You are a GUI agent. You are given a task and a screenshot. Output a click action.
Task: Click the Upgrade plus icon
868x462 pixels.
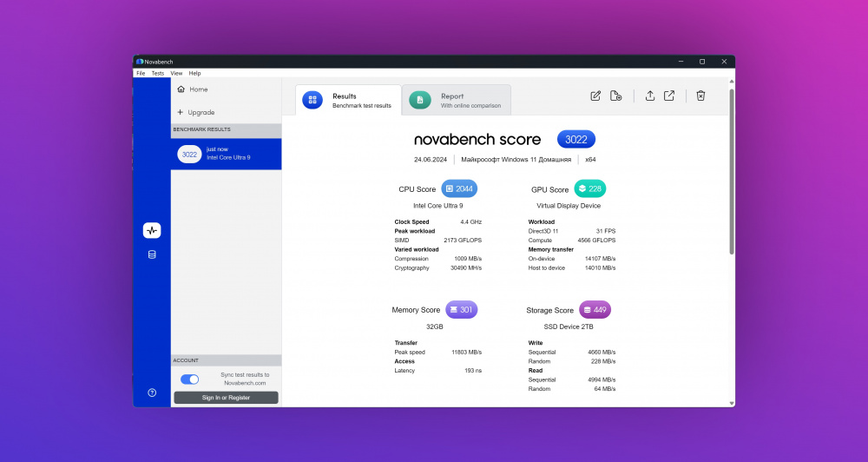[x=180, y=112]
